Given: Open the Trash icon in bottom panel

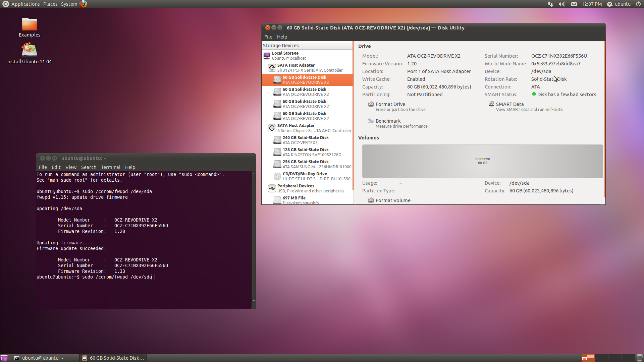Looking at the screenshot, I should (x=640, y=358).
